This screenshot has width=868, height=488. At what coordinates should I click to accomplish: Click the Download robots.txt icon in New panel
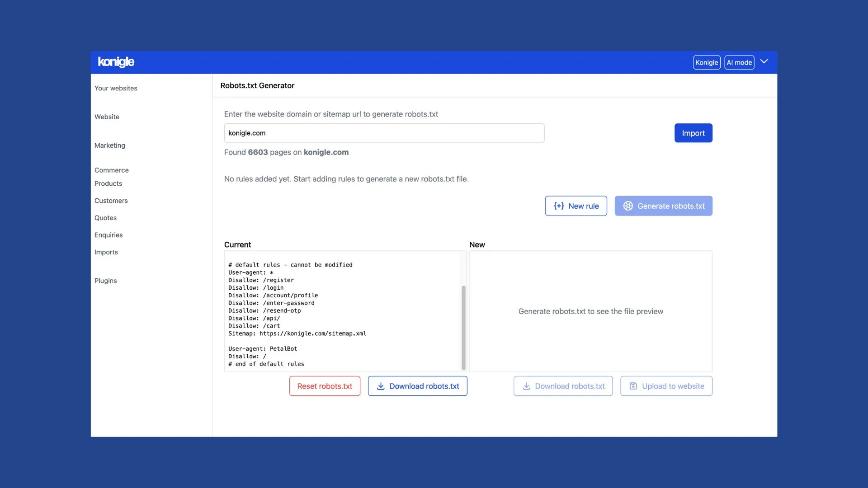(526, 385)
